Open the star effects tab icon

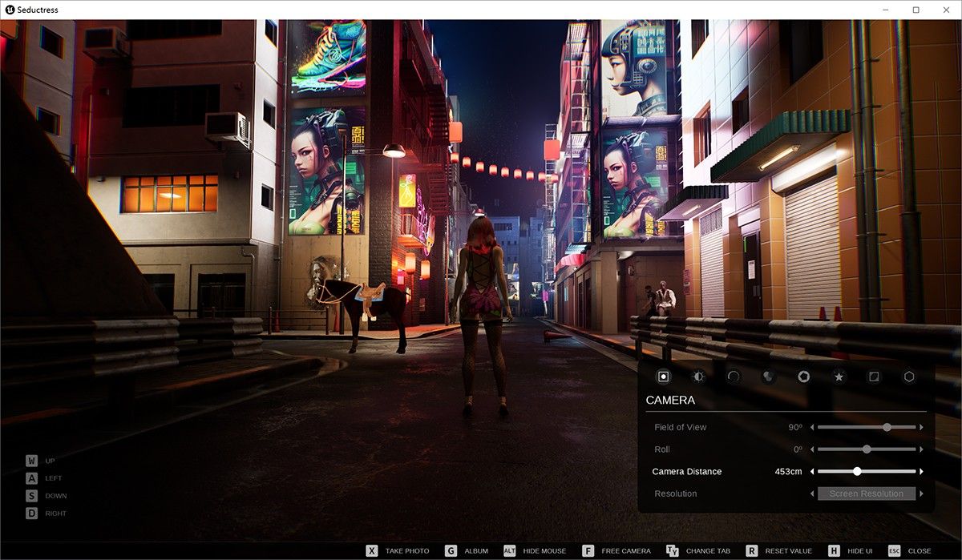click(x=839, y=376)
